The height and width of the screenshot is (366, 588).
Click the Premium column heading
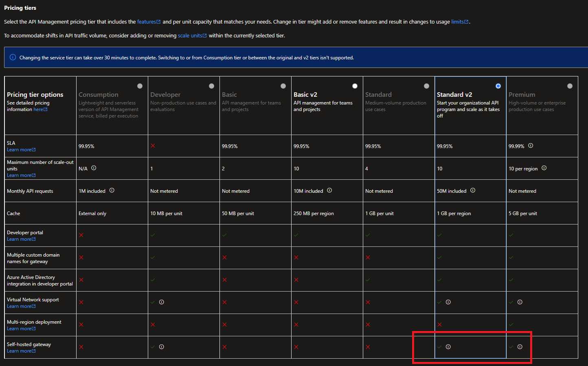pyautogui.click(x=522, y=94)
